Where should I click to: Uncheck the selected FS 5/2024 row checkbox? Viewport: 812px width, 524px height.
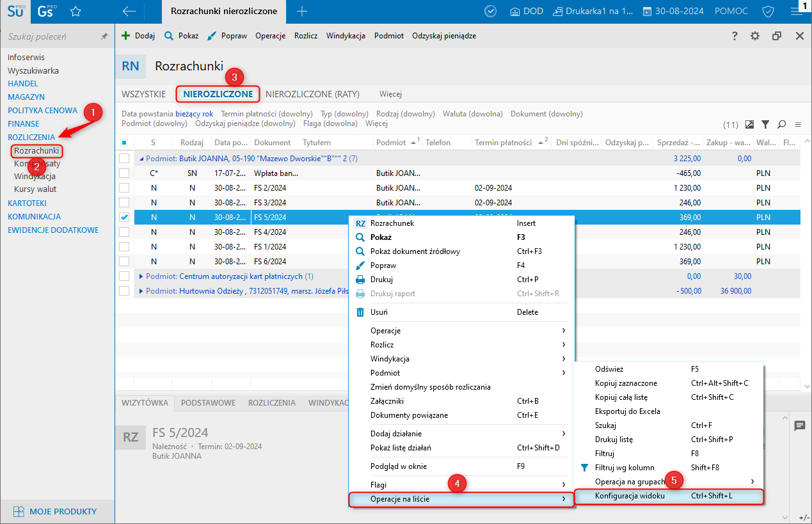pyautogui.click(x=124, y=217)
